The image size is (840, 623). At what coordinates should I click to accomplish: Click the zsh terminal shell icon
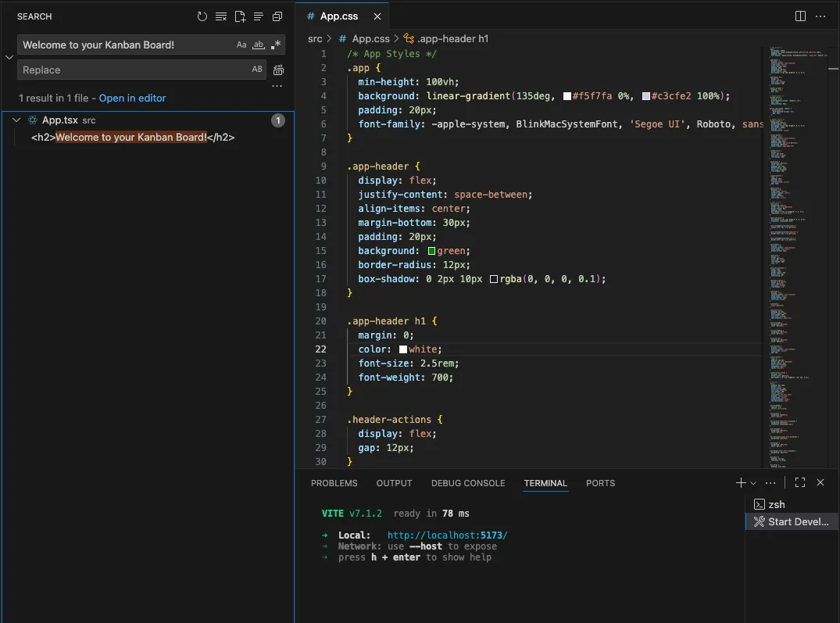coord(759,505)
